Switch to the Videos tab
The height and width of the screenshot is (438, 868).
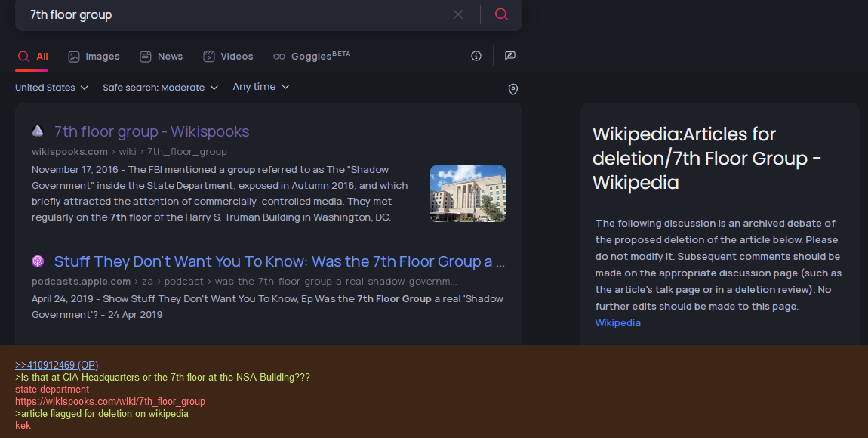[x=228, y=57]
